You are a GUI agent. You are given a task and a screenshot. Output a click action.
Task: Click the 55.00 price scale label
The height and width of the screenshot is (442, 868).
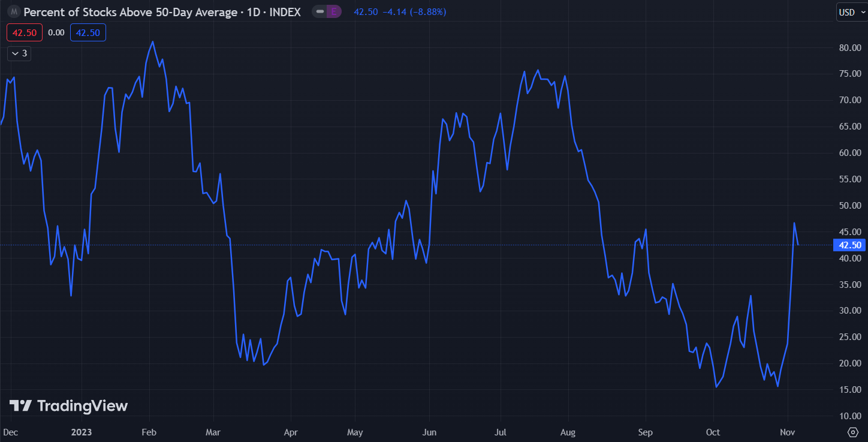click(849, 179)
